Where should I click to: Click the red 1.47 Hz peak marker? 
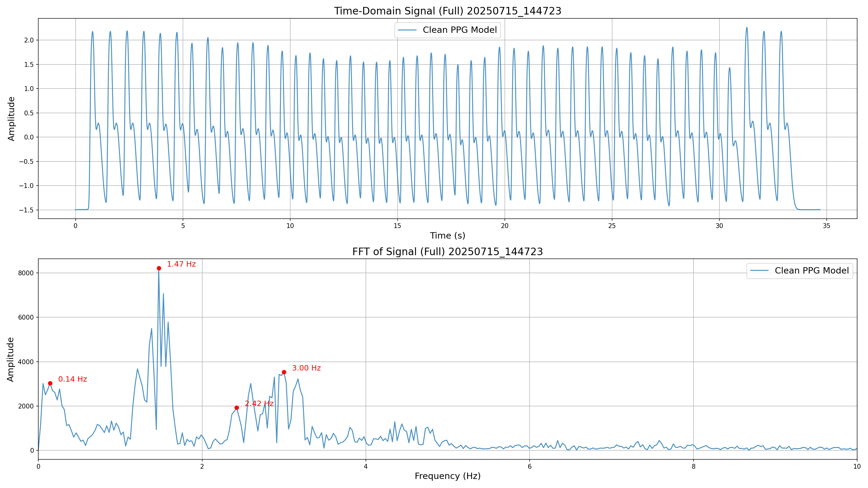click(x=159, y=268)
